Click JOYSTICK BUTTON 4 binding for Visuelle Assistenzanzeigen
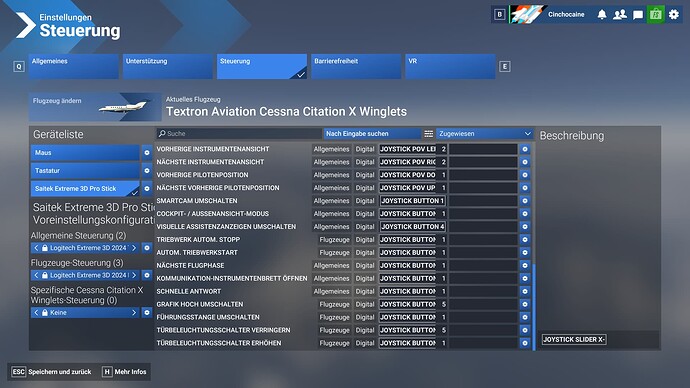This screenshot has width=690, height=388. coord(413,227)
